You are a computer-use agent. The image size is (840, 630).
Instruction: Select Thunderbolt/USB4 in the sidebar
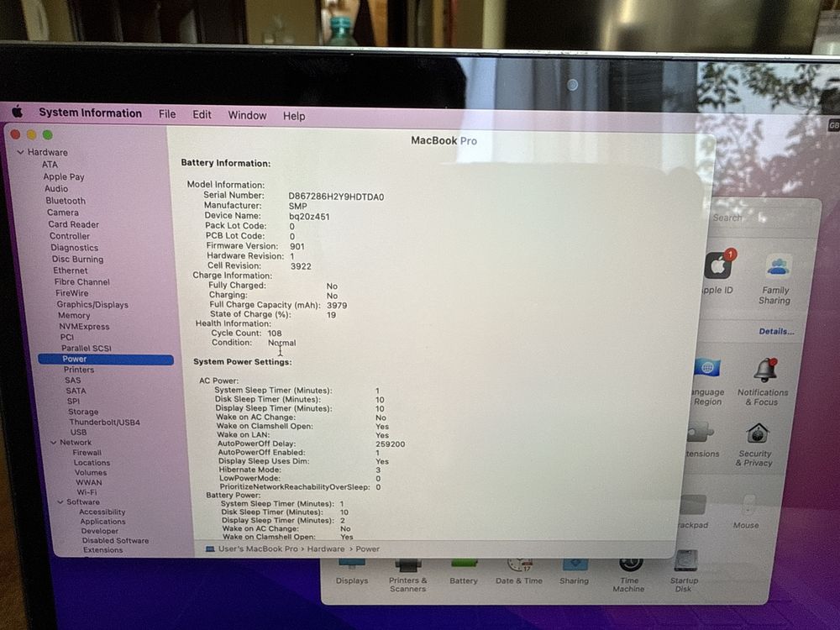104,423
